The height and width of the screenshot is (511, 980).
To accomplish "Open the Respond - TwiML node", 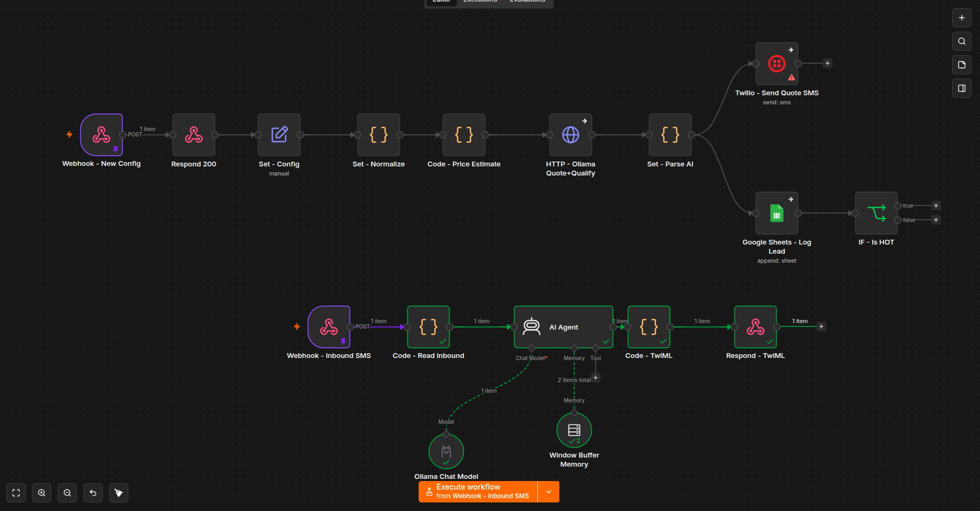I will tap(755, 327).
